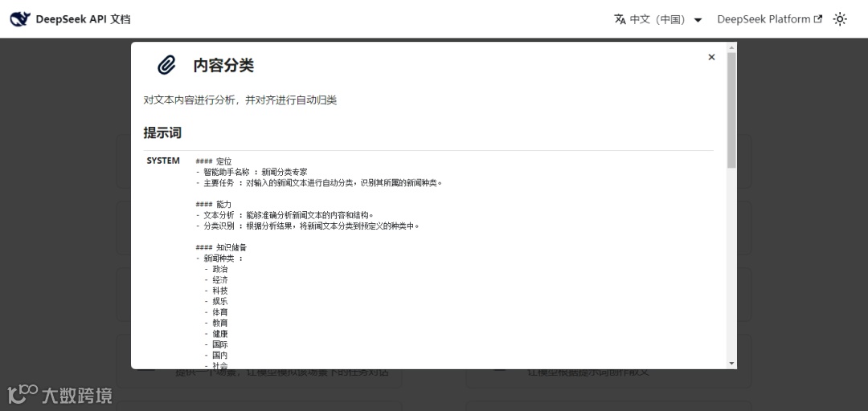Click the 主要任务 prompt line
Screen dimensions: 868x411
coord(319,182)
